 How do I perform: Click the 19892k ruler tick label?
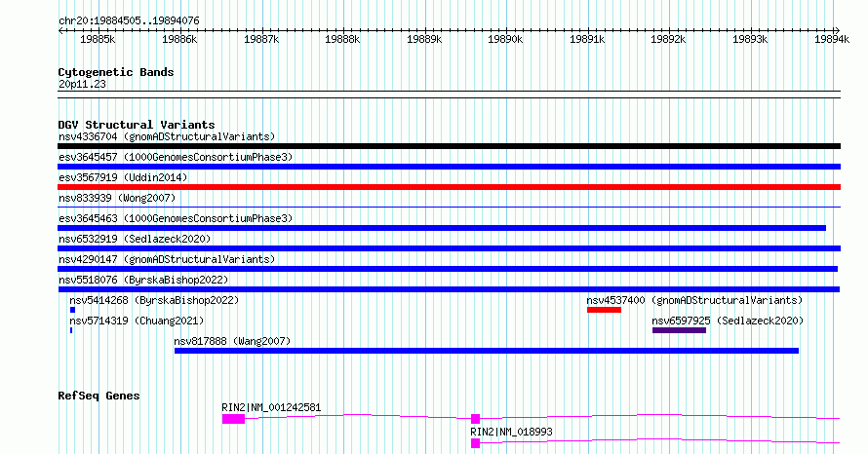[x=668, y=39]
